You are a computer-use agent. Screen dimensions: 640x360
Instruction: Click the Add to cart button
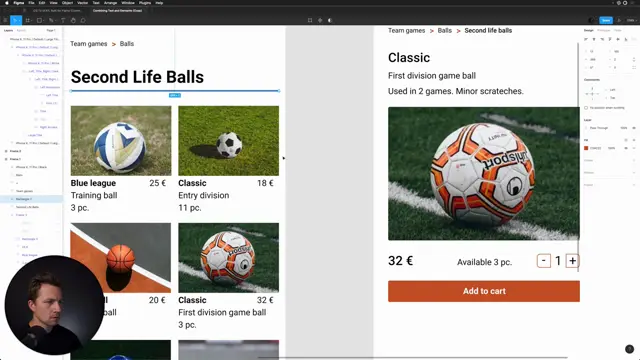[484, 291]
